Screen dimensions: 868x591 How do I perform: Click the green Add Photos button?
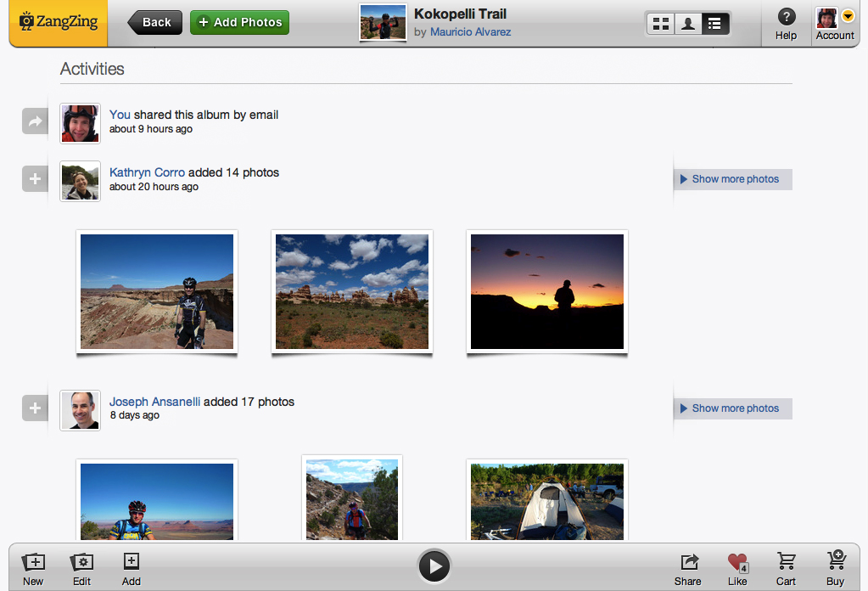pyautogui.click(x=239, y=23)
